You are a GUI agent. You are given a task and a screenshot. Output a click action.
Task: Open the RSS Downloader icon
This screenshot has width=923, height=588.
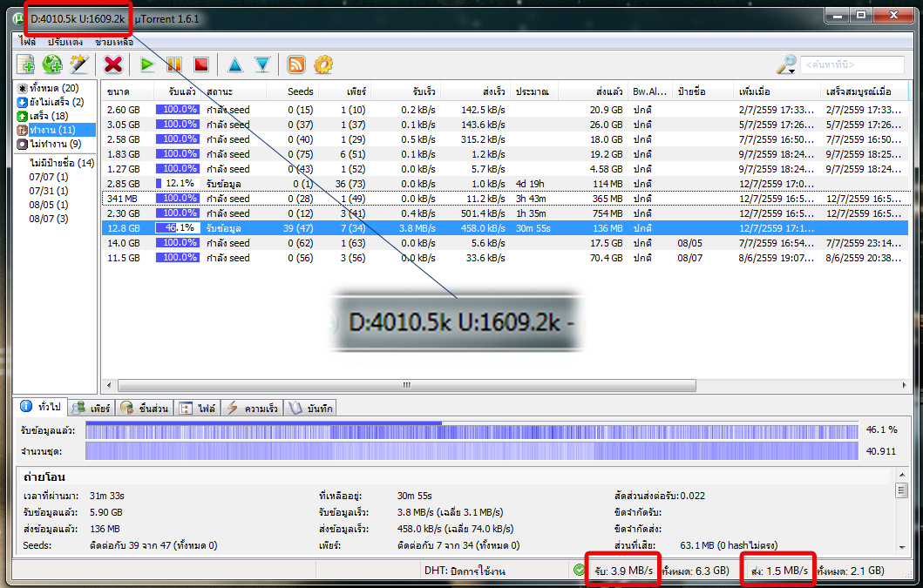click(296, 64)
